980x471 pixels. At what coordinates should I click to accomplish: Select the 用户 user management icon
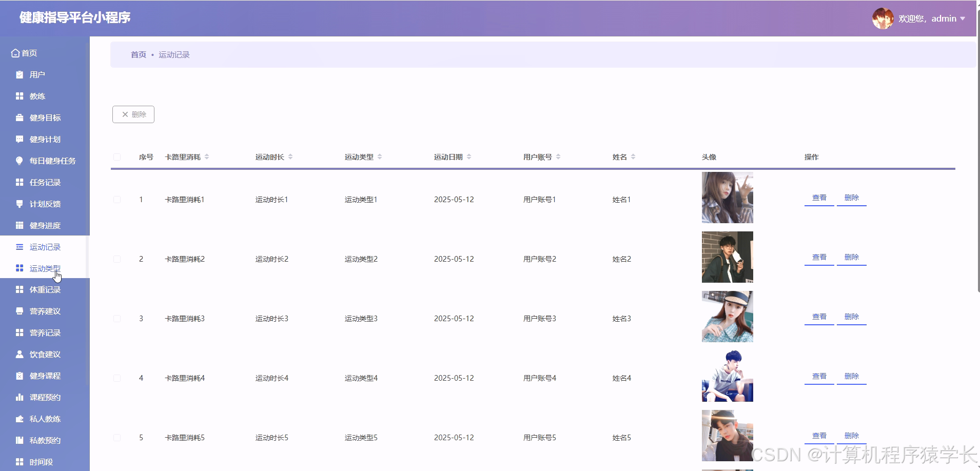[18, 74]
